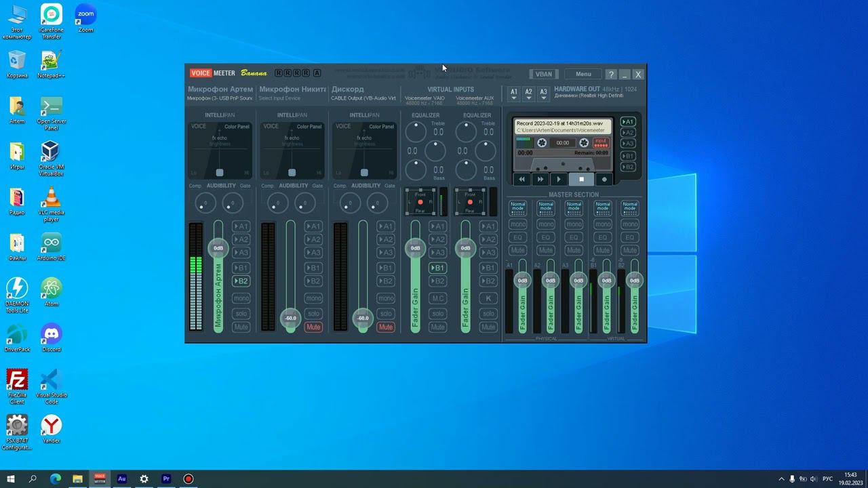The height and width of the screenshot is (488, 868).
Task: Route Микрофон Артем strip to A2
Action: coord(241,239)
